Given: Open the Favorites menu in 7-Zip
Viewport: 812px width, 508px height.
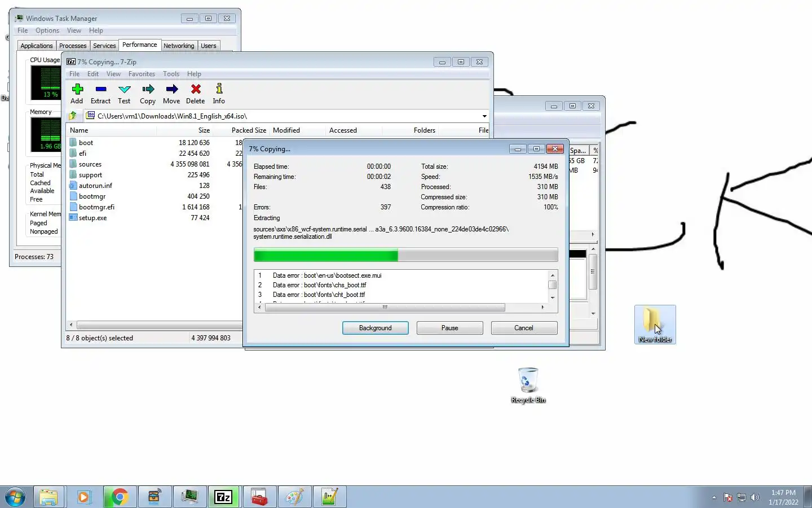Looking at the screenshot, I should coord(142,74).
